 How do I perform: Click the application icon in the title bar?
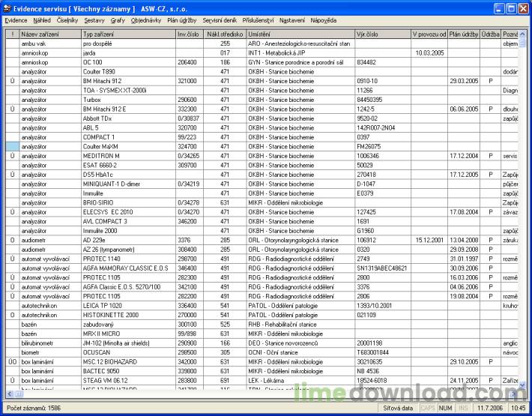[9, 8]
